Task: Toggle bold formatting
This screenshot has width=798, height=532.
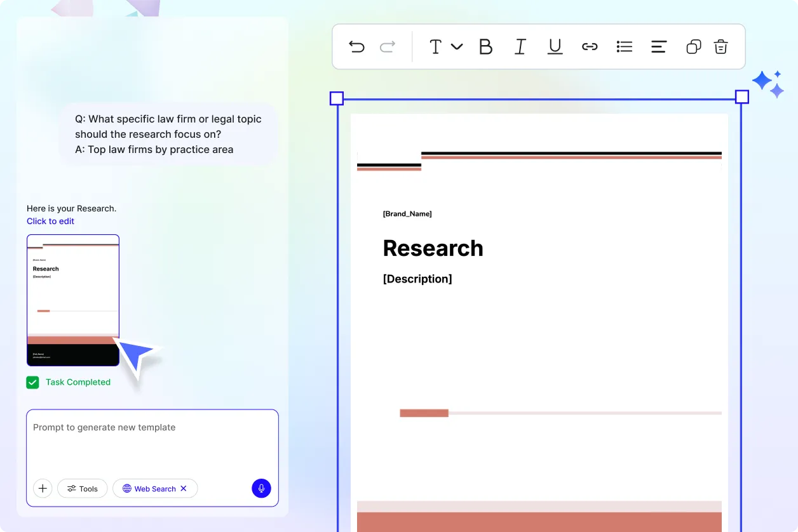Action: (x=485, y=46)
